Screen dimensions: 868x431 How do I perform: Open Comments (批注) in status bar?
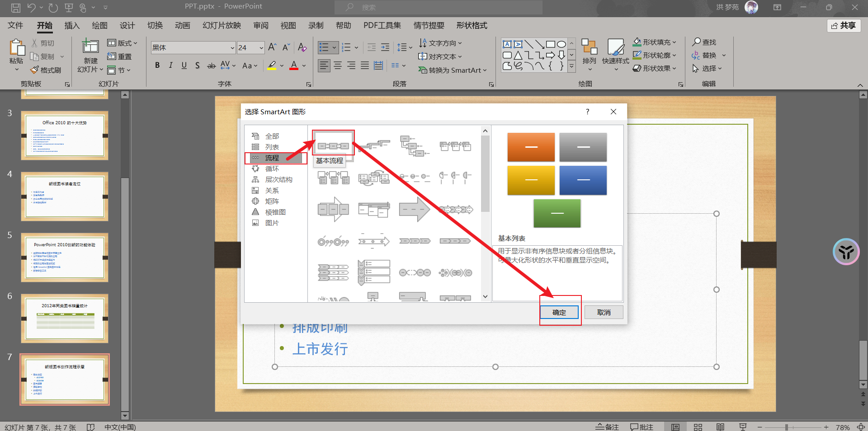click(642, 427)
